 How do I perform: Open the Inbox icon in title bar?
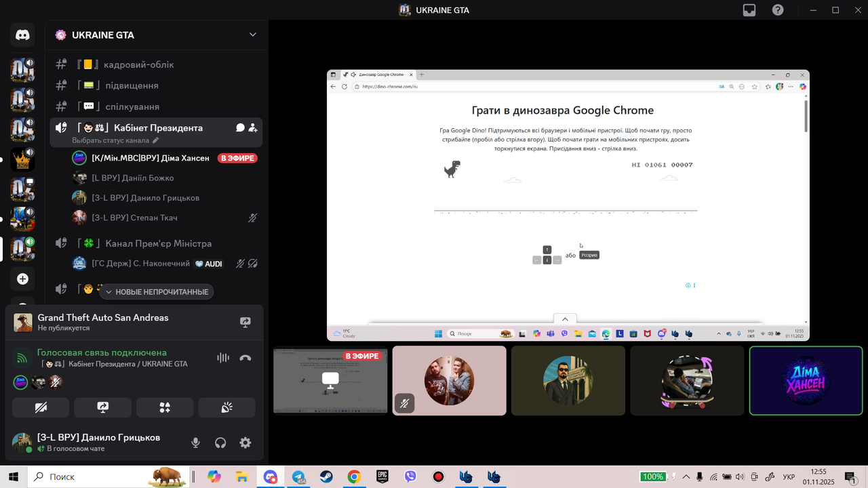click(x=749, y=10)
